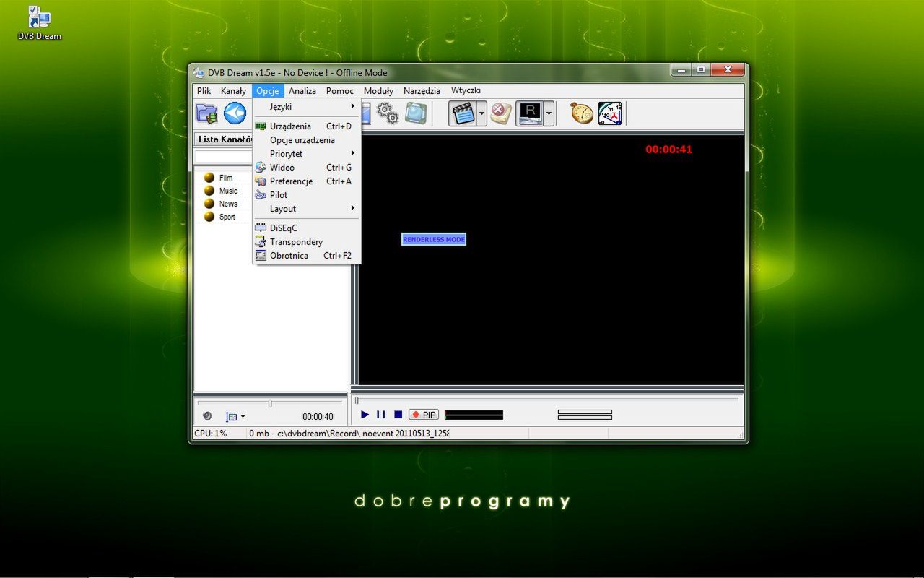Click the channel search input field

[223, 157]
